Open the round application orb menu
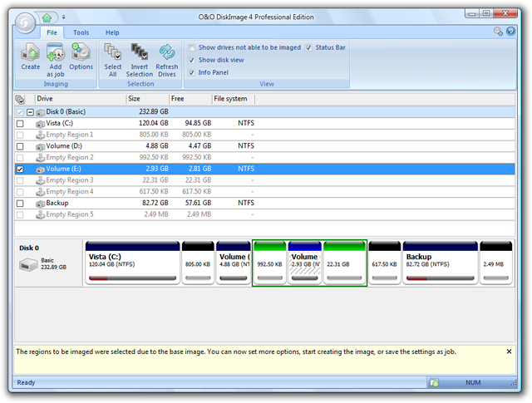The image size is (532, 403). [25, 23]
